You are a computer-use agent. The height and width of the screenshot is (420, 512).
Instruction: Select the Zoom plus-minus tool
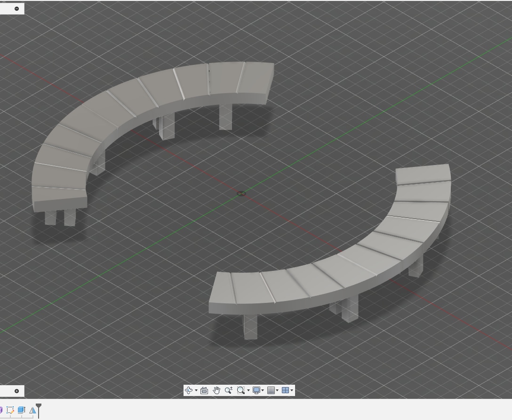(x=229, y=390)
